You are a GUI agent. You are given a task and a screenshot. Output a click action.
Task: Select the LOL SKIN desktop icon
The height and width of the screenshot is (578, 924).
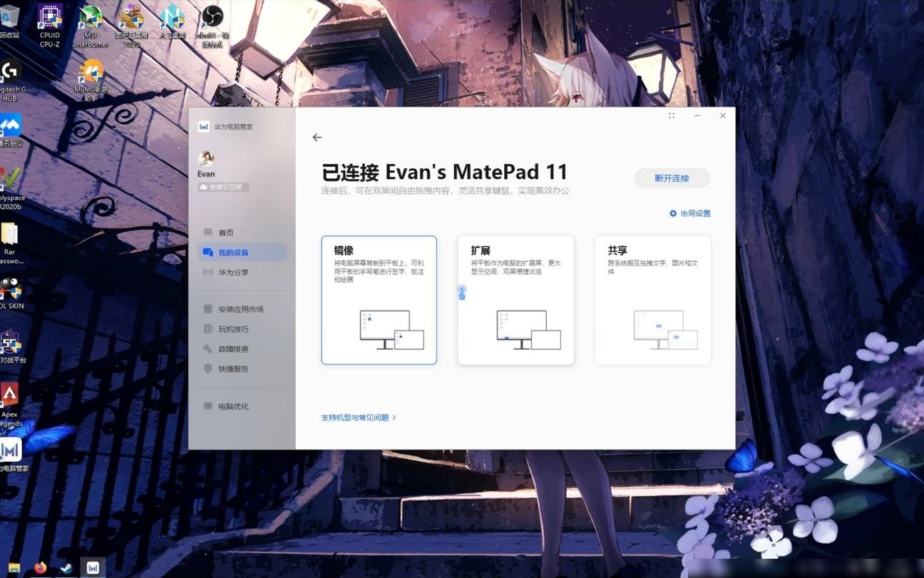point(11,293)
